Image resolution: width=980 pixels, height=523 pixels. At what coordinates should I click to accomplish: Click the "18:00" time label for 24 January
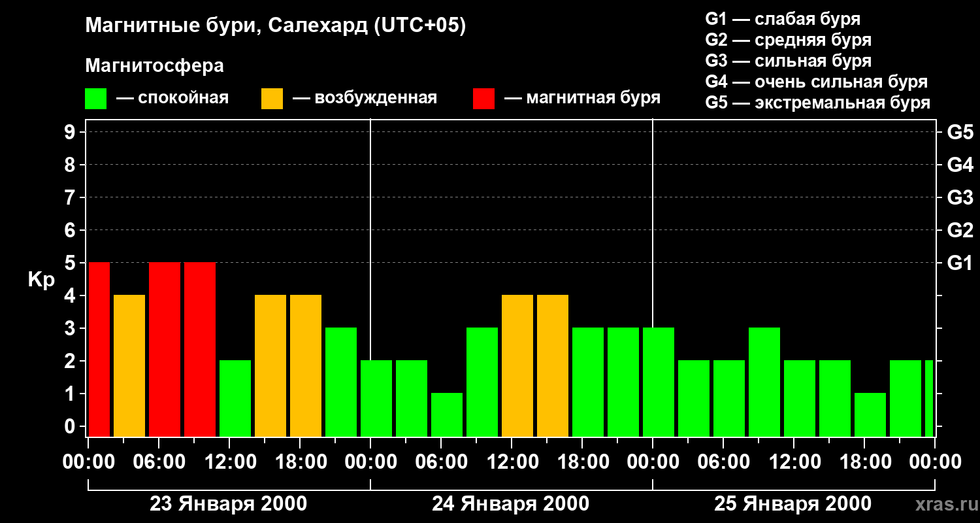coord(582,462)
